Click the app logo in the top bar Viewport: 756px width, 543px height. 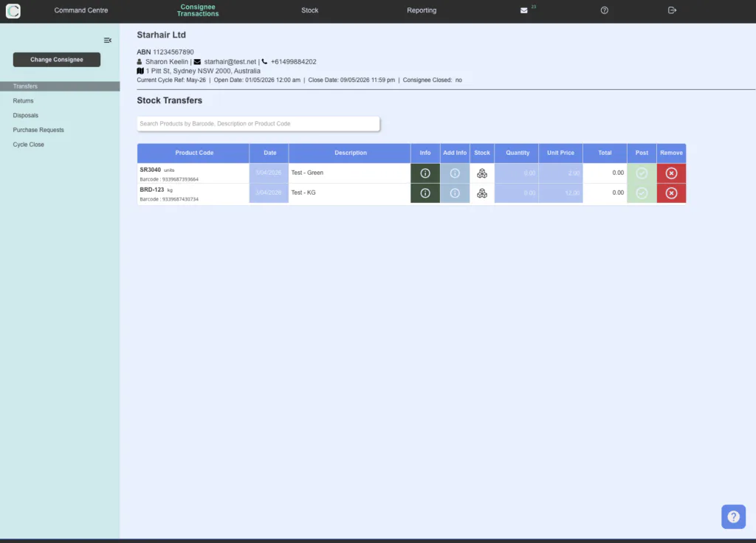coord(13,10)
